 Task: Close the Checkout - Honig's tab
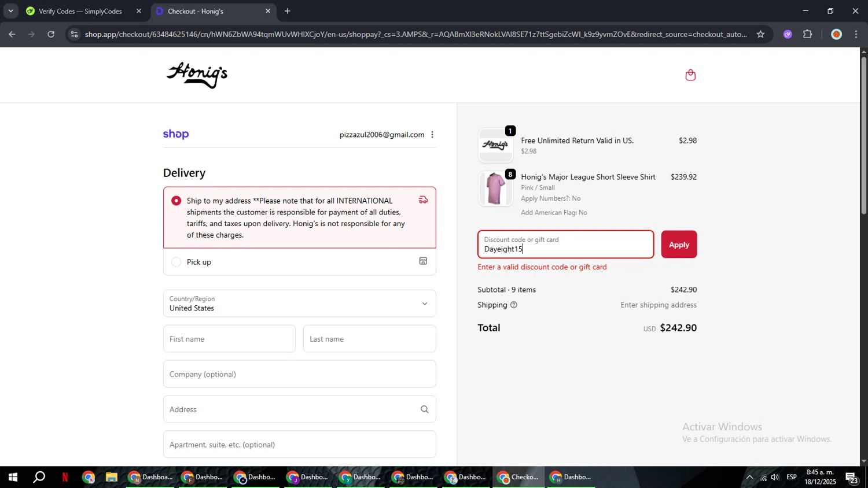coord(267,11)
